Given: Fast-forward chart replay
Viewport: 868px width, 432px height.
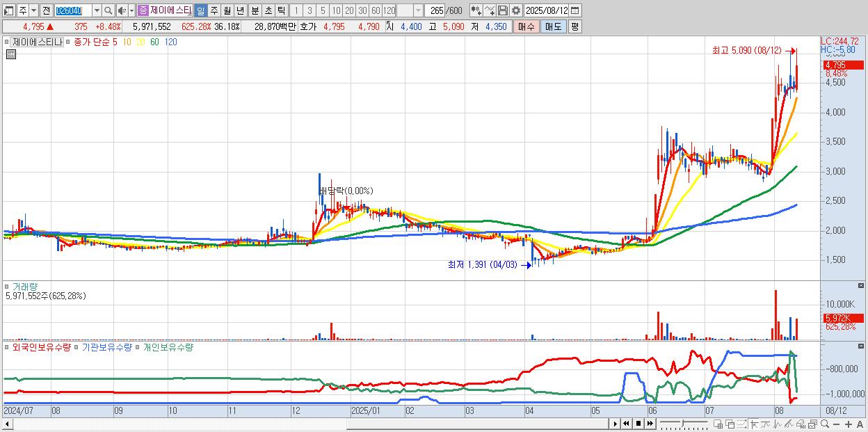Looking at the screenshot, I should tap(650, 424).
